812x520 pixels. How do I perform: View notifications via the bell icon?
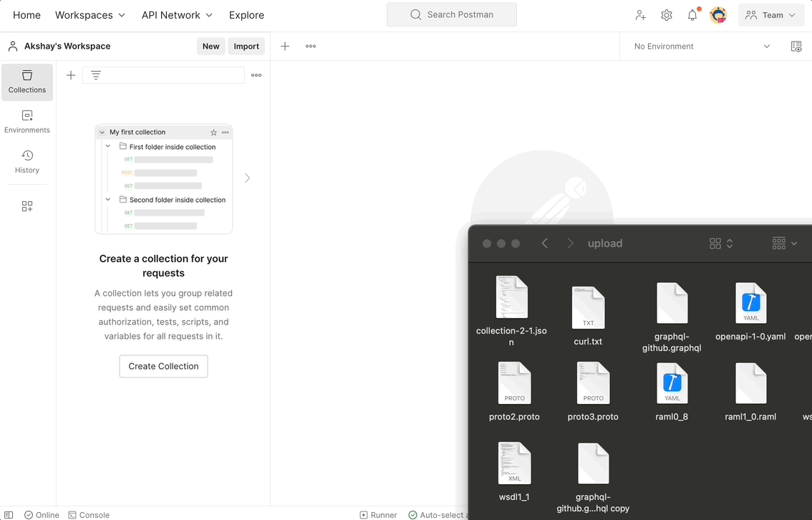tap(692, 14)
